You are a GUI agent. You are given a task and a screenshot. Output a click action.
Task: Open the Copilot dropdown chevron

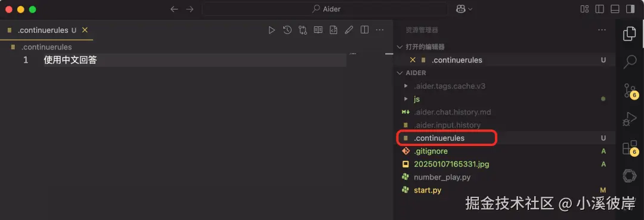pyautogui.click(x=470, y=9)
